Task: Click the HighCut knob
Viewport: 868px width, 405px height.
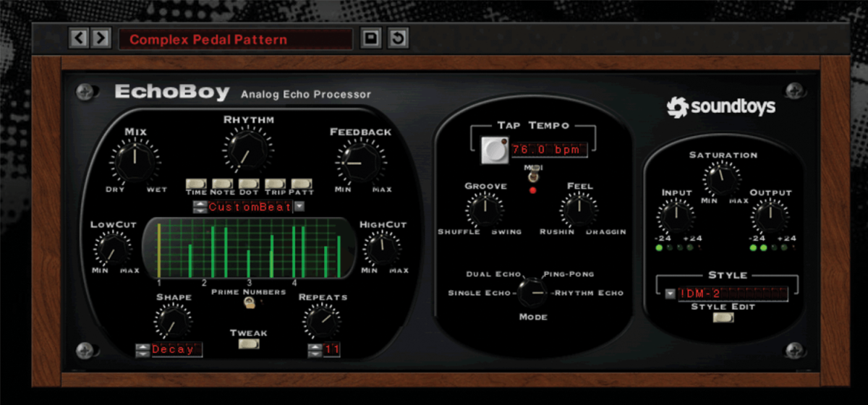Action: point(382,250)
